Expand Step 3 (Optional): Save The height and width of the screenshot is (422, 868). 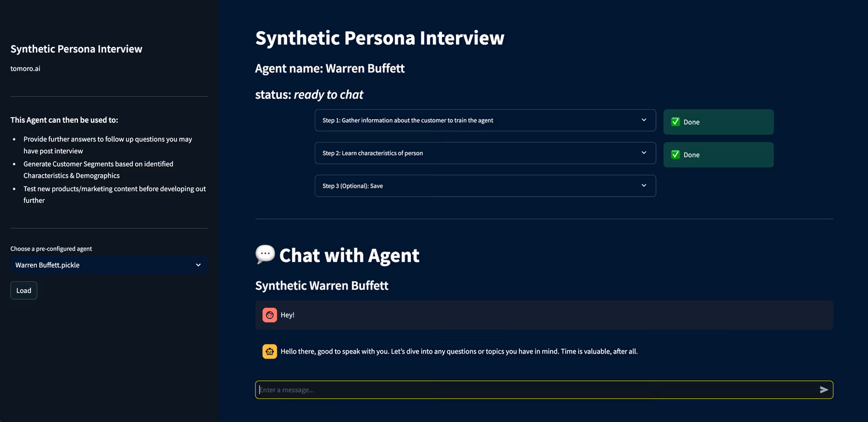pos(485,186)
